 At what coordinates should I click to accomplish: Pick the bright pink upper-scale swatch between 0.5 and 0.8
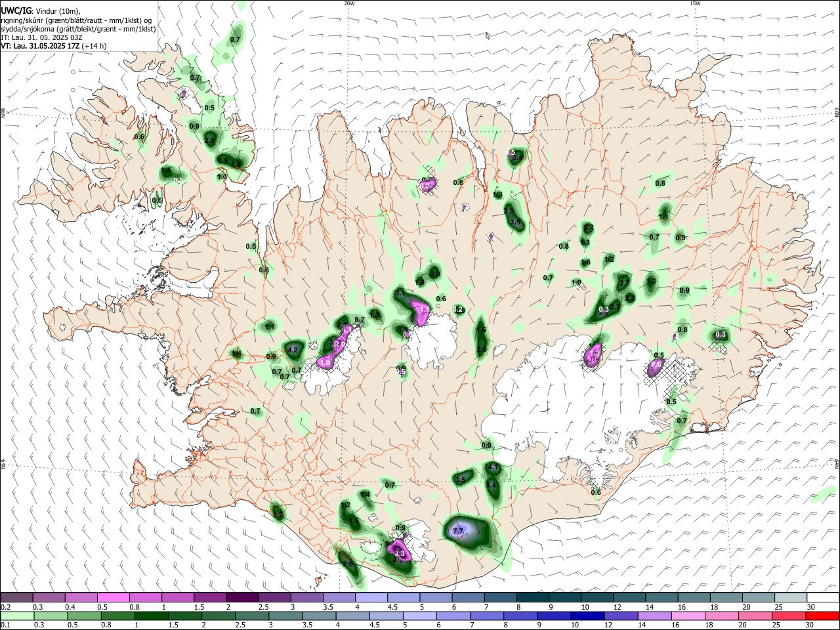(x=113, y=598)
